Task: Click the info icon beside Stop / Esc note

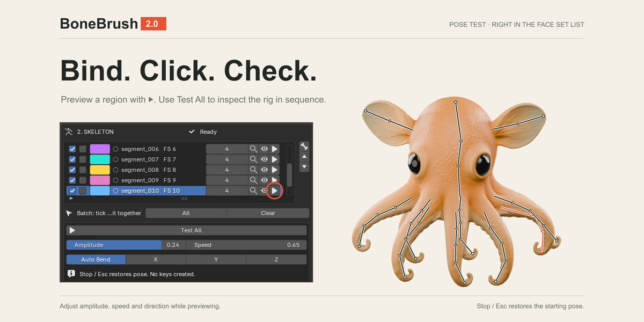Action: pos(71,274)
